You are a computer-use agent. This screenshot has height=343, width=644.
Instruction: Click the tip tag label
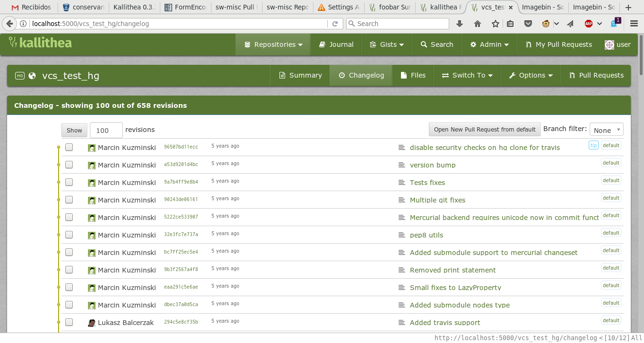click(593, 145)
